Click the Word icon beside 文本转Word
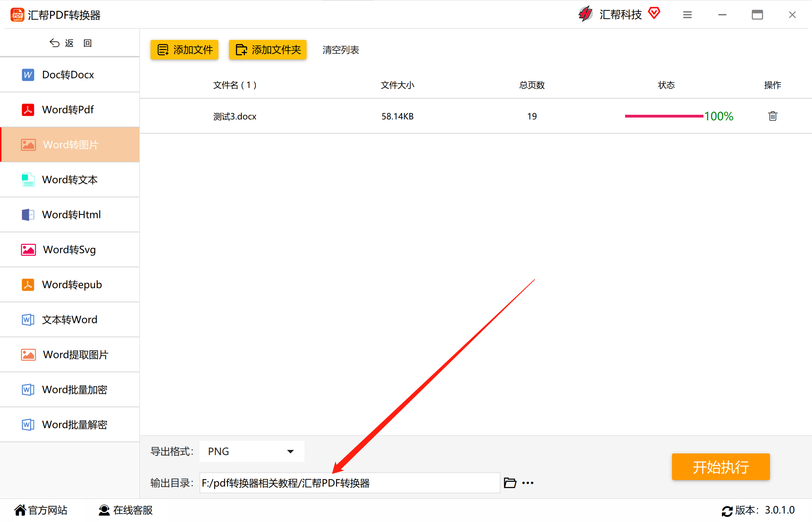 [28, 320]
